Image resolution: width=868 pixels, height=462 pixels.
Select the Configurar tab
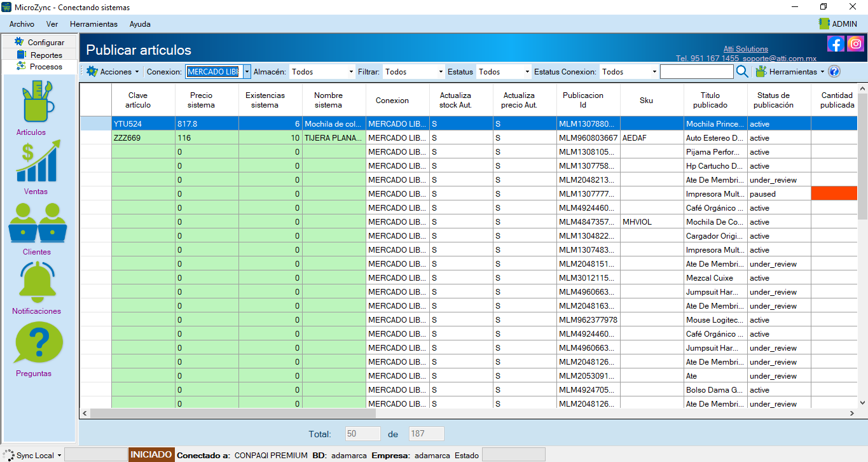39,42
